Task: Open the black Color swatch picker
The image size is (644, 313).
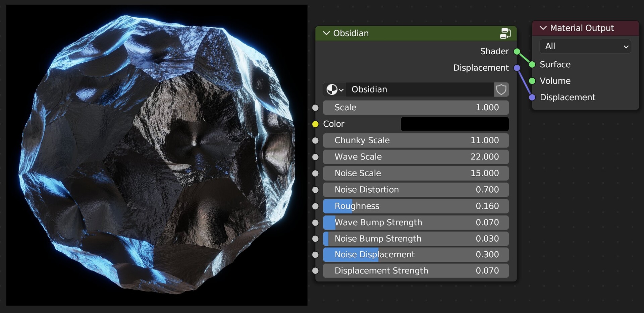Action: coord(454,124)
